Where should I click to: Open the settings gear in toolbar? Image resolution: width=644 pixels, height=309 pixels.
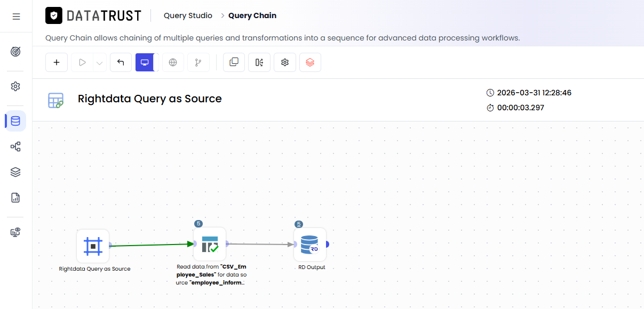click(285, 62)
